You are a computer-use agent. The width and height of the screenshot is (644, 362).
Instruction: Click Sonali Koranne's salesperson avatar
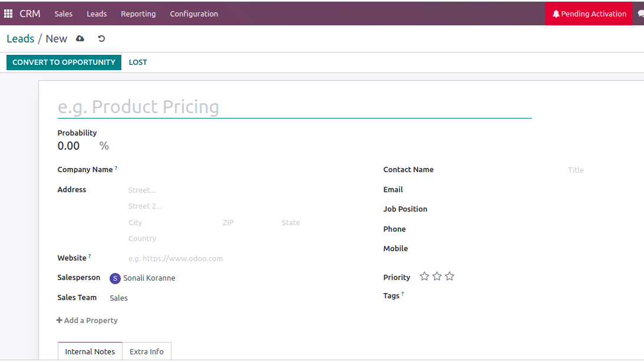pyautogui.click(x=115, y=278)
